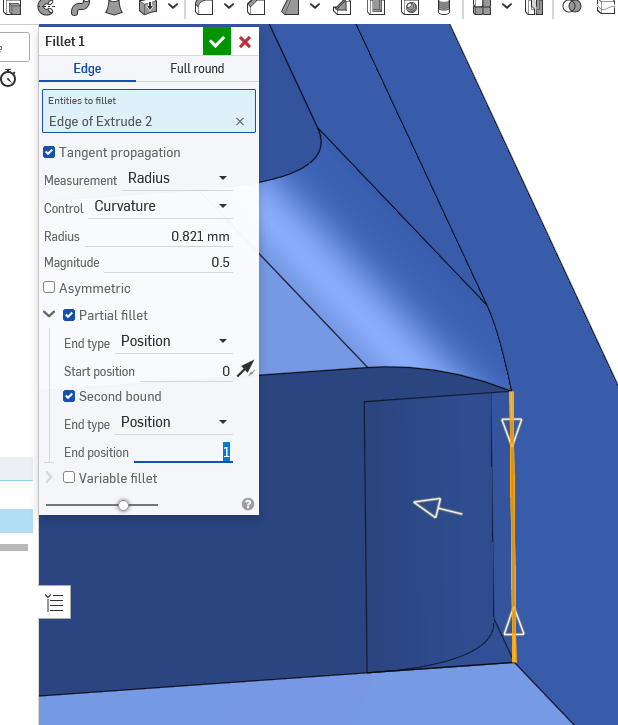Expand the Variable fillet section chevron
Screen dimensions: 618x725
click(49, 477)
